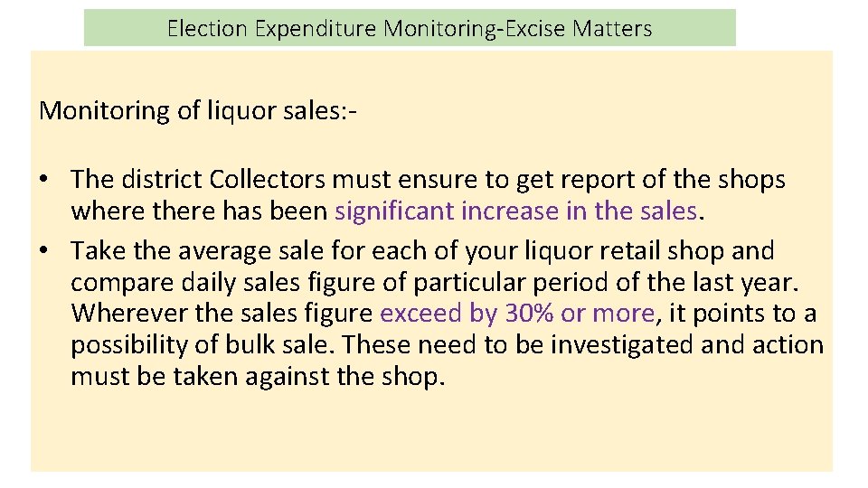Image resolution: width=868 pixels, height=488 pixels.
Task: Click purple text "significant increase in the sales"
Action: (x=516, y=211)
